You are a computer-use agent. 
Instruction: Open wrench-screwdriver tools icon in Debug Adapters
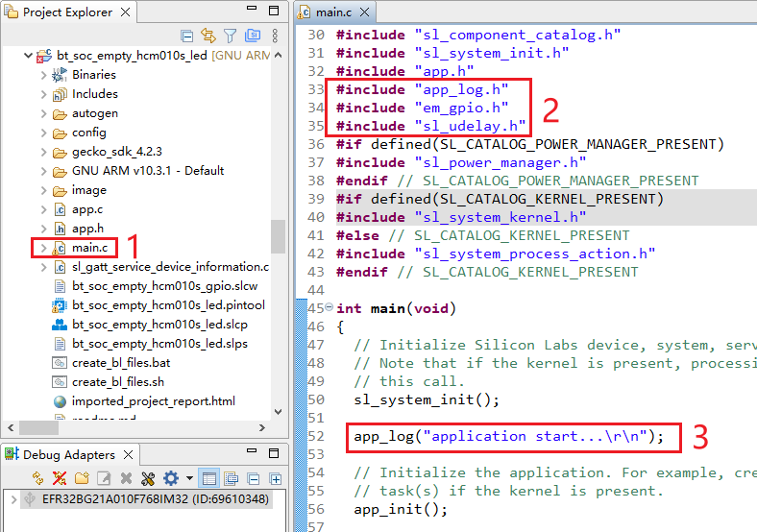148,478
